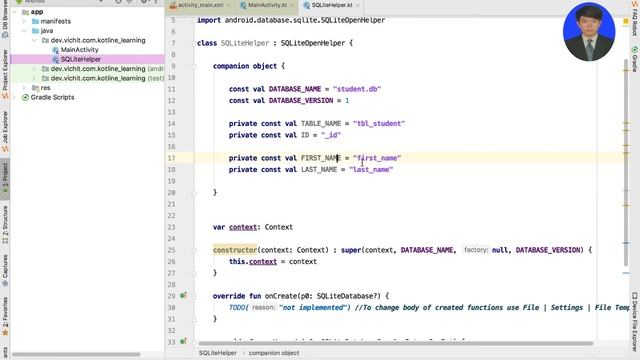
Task: Click the SQLiteHelper breadcrumb
Action: 218,353
